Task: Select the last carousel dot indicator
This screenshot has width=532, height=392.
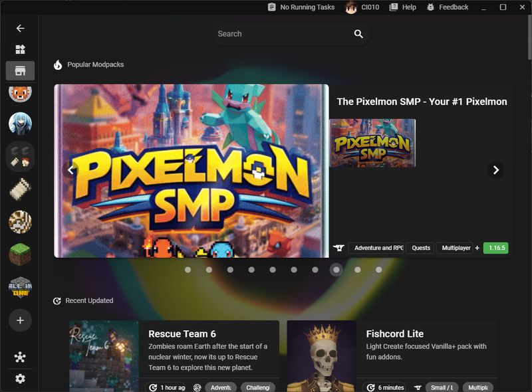Action: pyautogui.click(x=379, y=270)
